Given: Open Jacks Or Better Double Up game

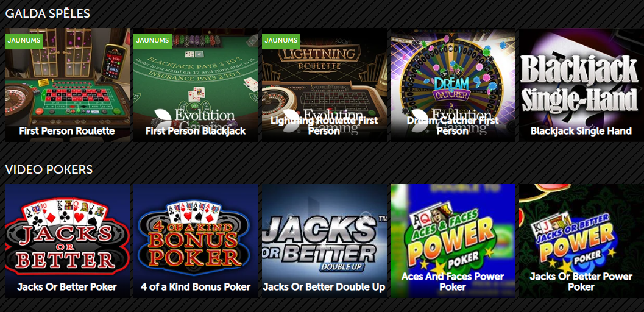Looking at the screenshot, I should point(325,241).
